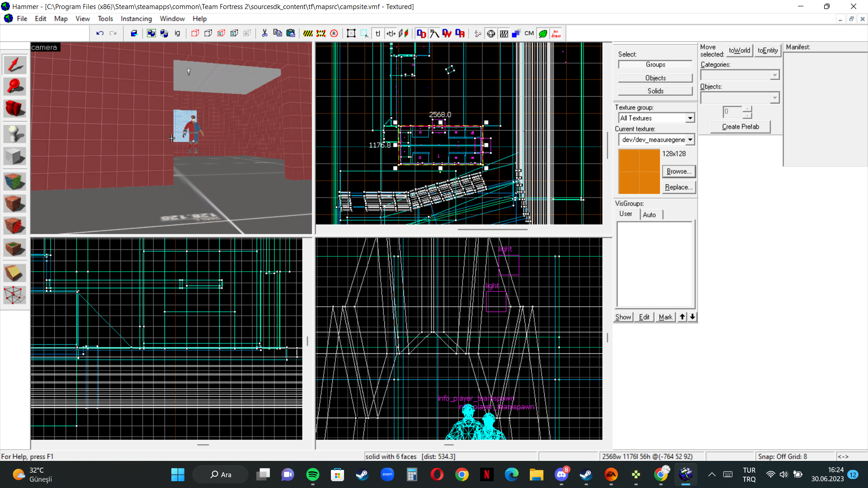This screenshot has height=488, width=868.
Task: Open the File menu
Action: pos(22,19)
